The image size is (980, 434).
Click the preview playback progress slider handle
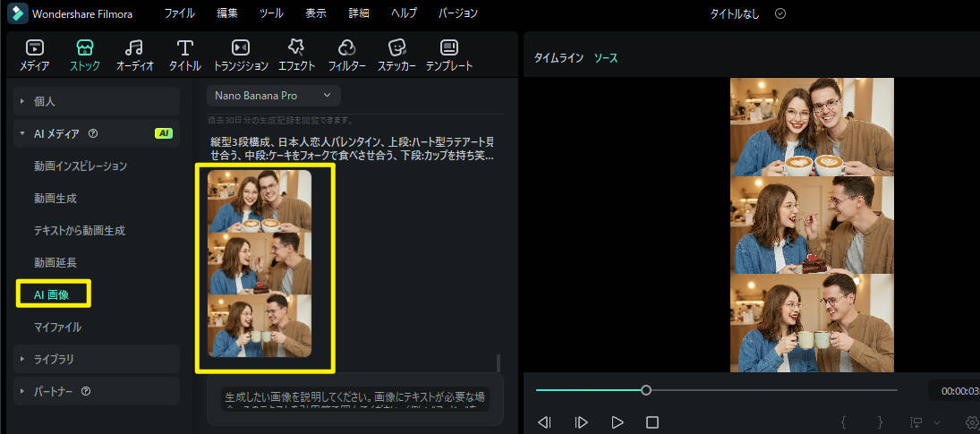click(646, 390)
